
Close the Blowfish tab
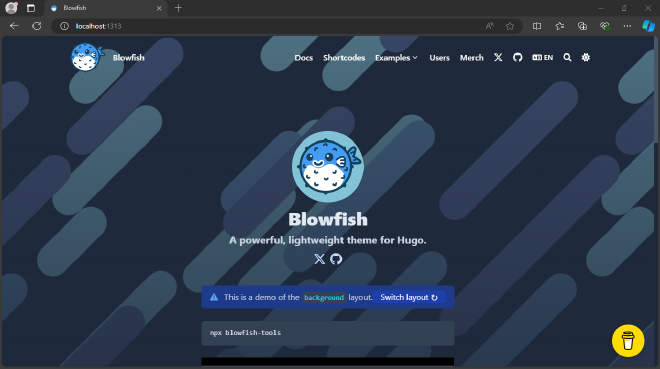tap(159, 8)
